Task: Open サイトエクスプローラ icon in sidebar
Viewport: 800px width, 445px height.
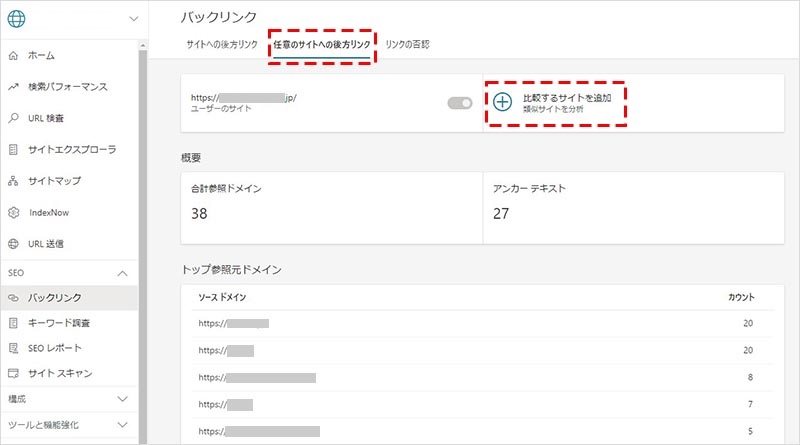Action: 13,150
